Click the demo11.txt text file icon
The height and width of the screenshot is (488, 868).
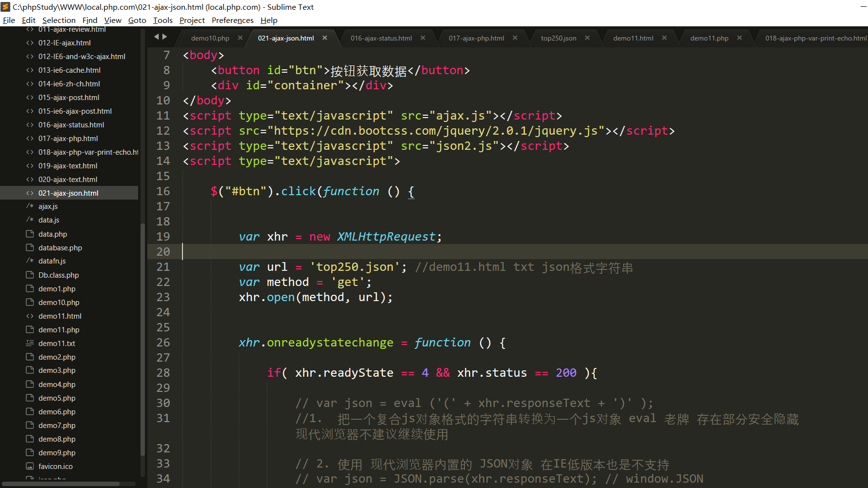(x=30, y=343)
